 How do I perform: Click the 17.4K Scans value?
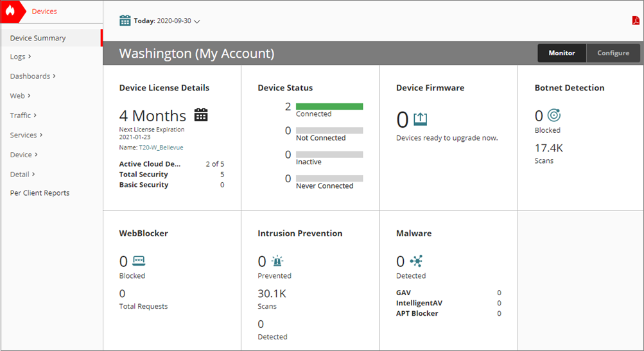point(549,148)
